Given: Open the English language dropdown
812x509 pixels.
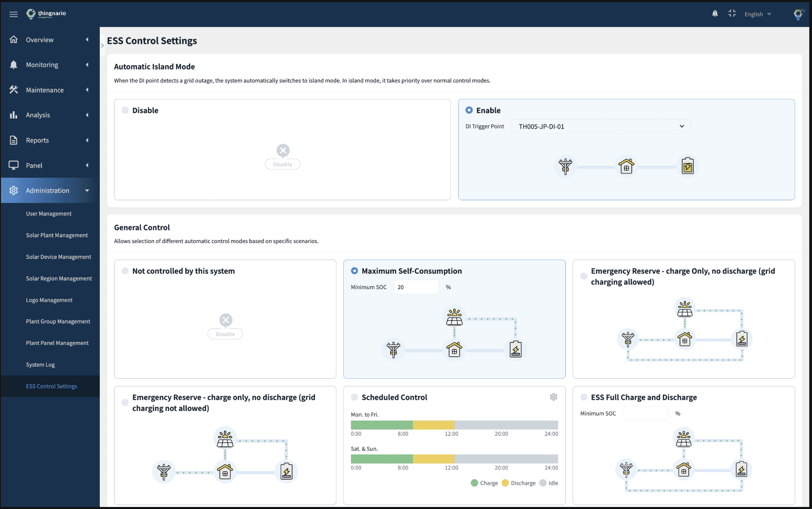Looking at the screenshot, I should tap(757, 14).
